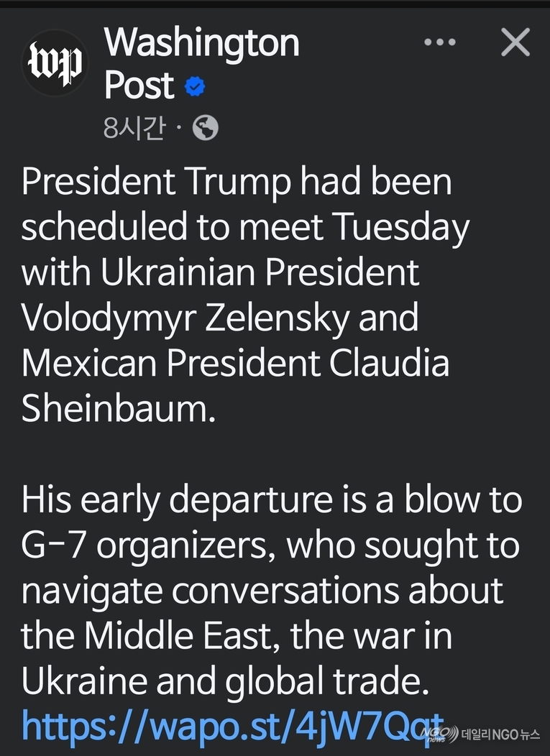Viewport: 550px width, 756px height.
Task: Select the word Sheinbaum in the post
Action: click(118, 408)
